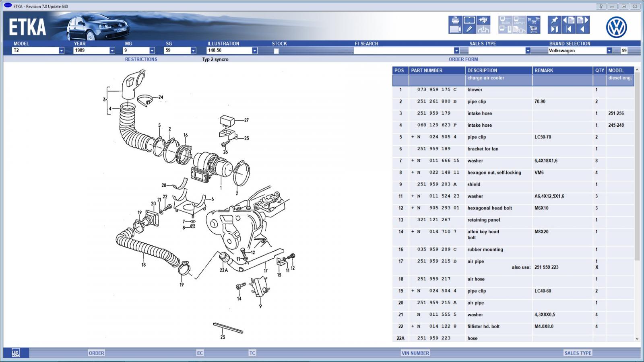Open the YEAR dropdown showing 1989
This screenshot has height=362, width=644.
pyautogui.click(x=112, y=51)
